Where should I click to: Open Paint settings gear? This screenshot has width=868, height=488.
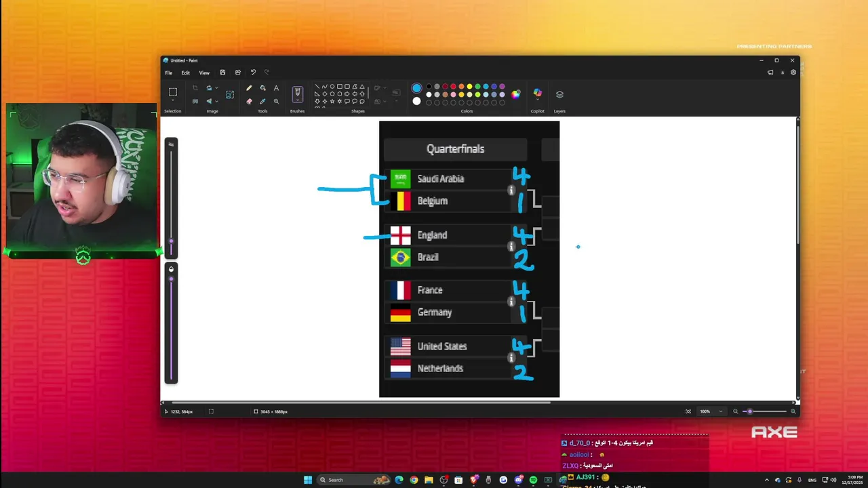click(793, 73)
